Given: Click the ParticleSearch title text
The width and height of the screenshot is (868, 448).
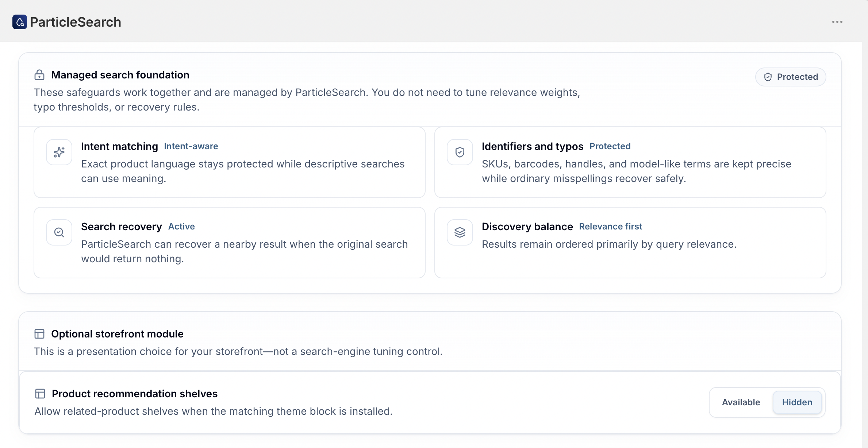Looking at the screenshot, I should [x=76, y=22].
